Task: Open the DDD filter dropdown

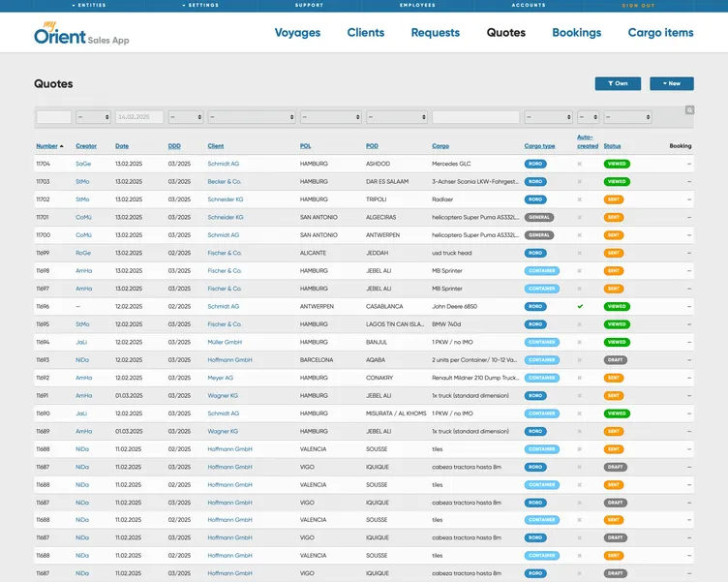Action: (x=186, y=117)
